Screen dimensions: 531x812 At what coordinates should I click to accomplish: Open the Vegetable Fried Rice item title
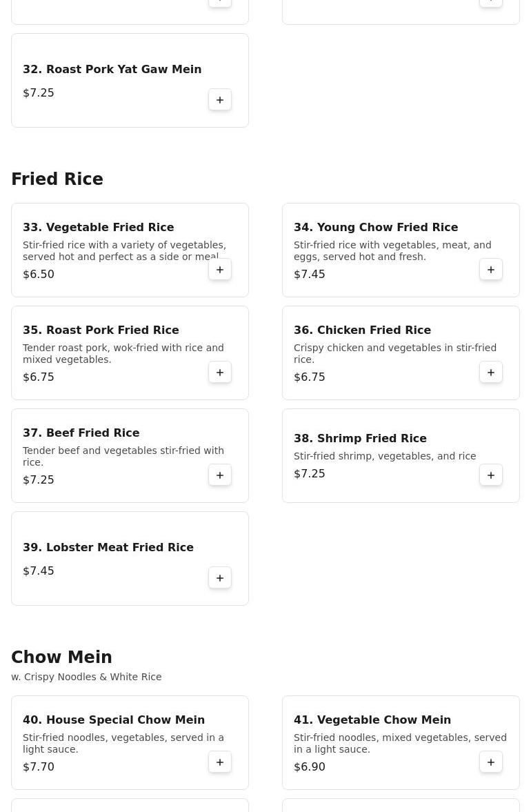pyautogui.click(x=98, y=227)
